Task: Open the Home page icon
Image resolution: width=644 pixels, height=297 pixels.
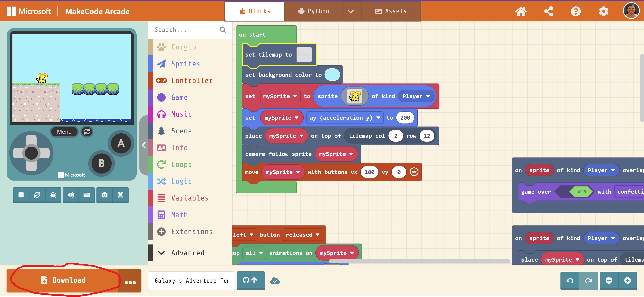Action: coord(521,11)
